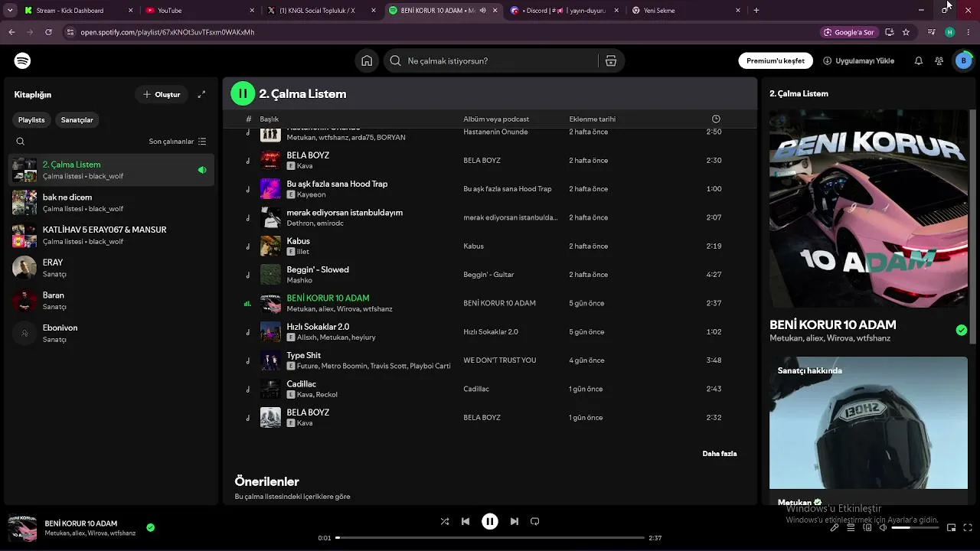Open the mini player
This screenshot has height=551, width=980.
coord(952,527)
